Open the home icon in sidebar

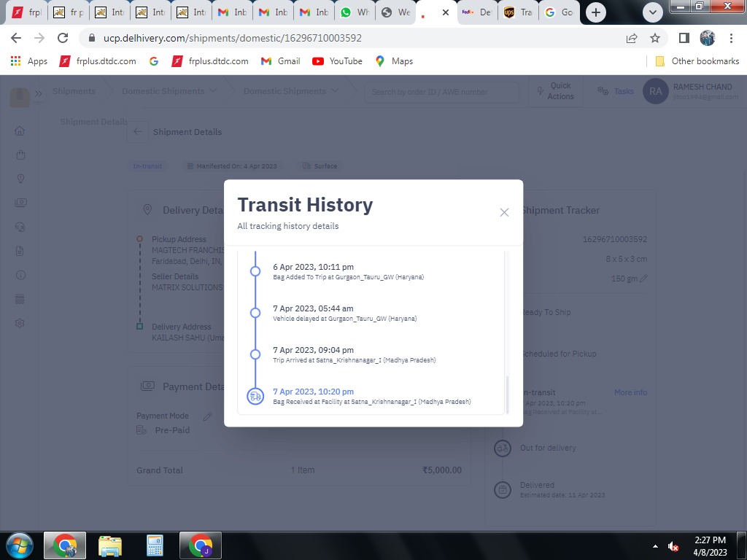tap(20, 131)
